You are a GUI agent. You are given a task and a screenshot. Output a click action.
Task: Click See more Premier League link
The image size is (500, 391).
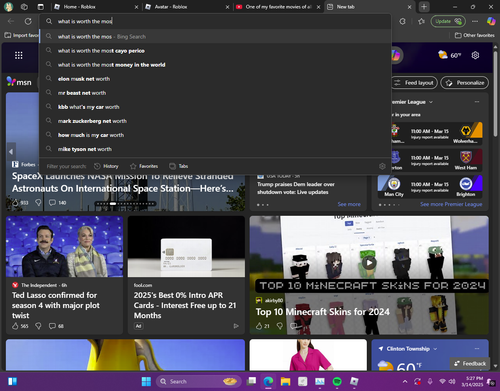[451, 204]
